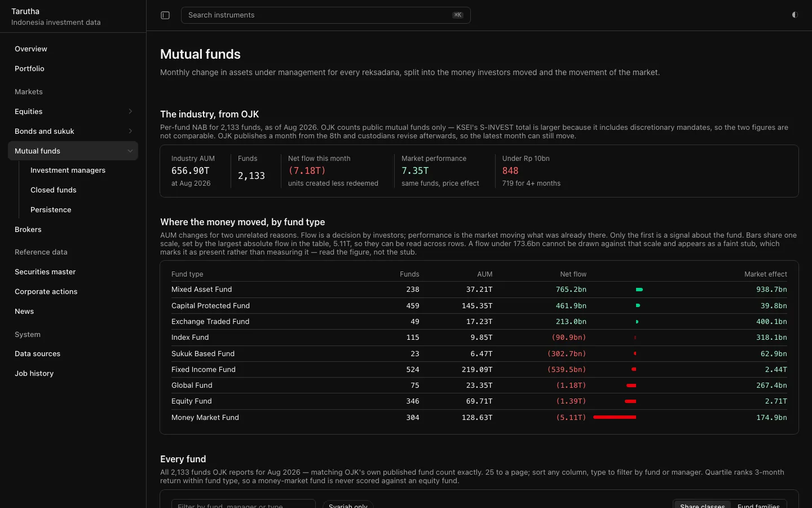Click the AUM column header
The image size is (812, 508).
pos(485,274)
